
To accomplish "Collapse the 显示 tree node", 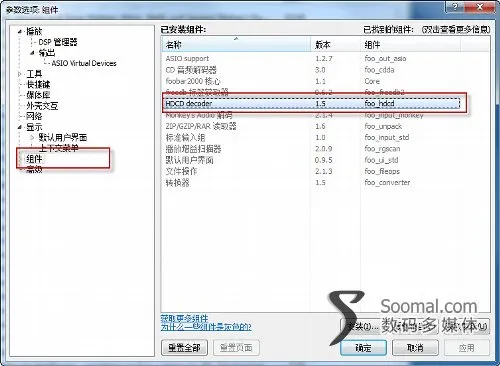I will point(20,127).
